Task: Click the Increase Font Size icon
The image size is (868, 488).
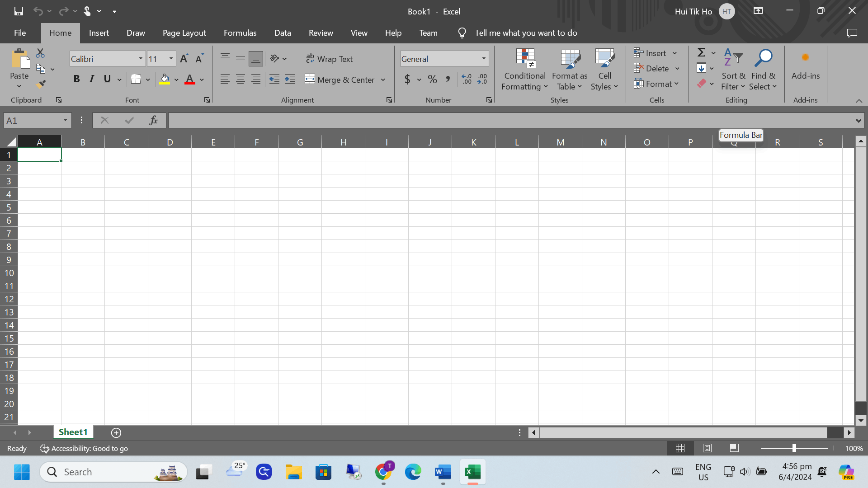Action: 184,59
